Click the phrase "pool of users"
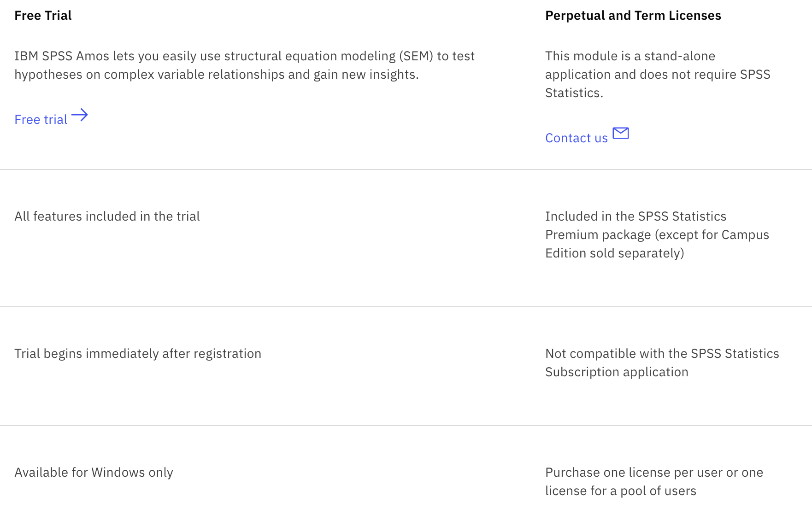This screenshot has width=812, height=526. [658, 491]
